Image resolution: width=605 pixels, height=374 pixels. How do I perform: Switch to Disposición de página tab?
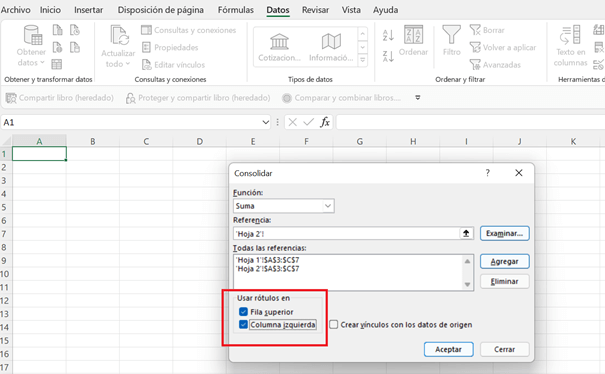tap(161, 10)
